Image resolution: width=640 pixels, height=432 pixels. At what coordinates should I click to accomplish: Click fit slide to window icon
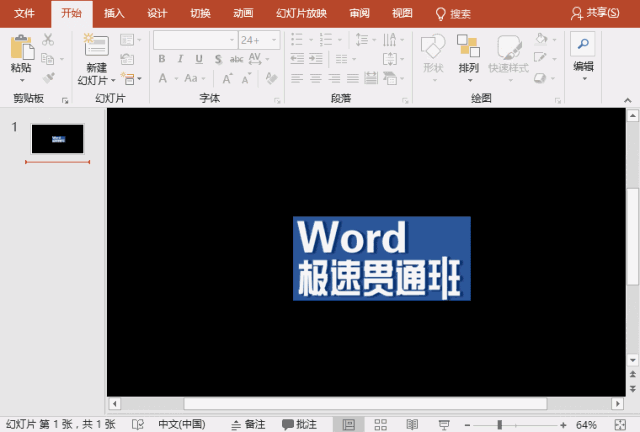point(621,424)
